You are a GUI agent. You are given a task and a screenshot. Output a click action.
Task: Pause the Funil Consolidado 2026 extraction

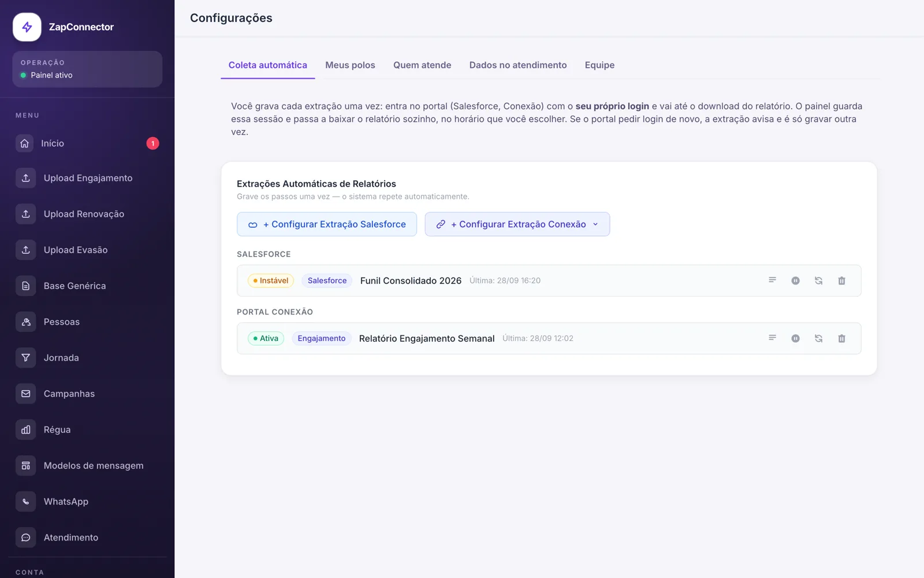pyautogui.click(x=795, y=280)
